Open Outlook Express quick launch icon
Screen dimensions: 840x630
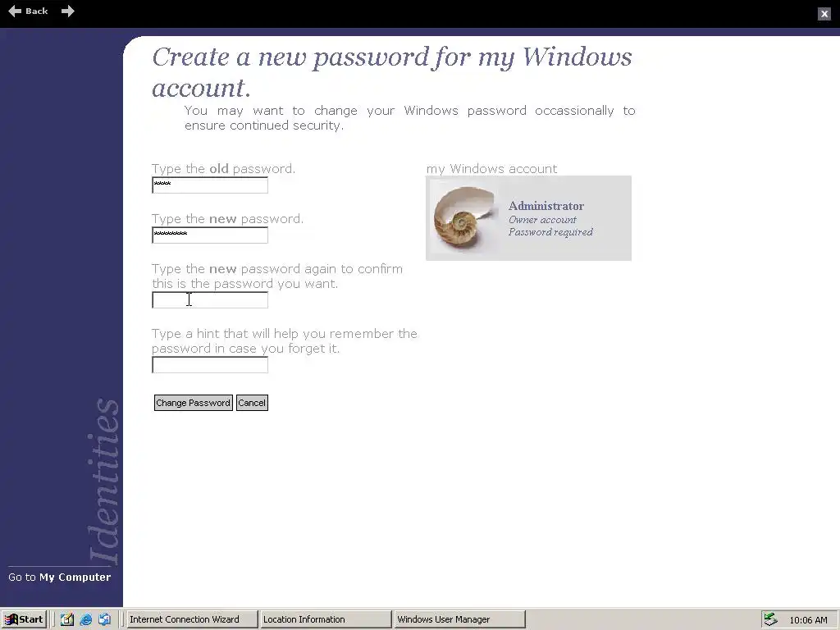tap(104, 619)
